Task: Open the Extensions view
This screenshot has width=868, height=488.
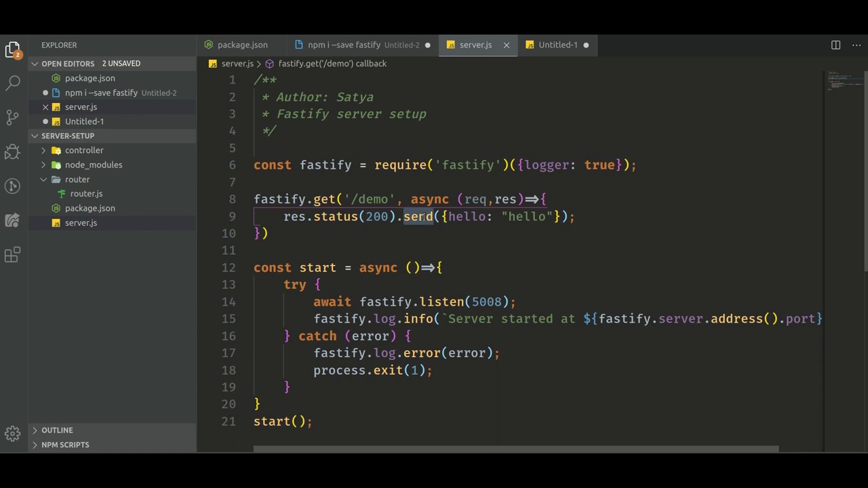Action: (x=13, y=255)
